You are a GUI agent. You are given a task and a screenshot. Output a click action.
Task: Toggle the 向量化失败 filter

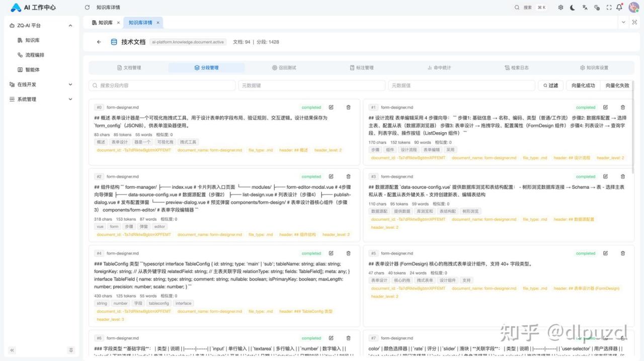[617, 85]
